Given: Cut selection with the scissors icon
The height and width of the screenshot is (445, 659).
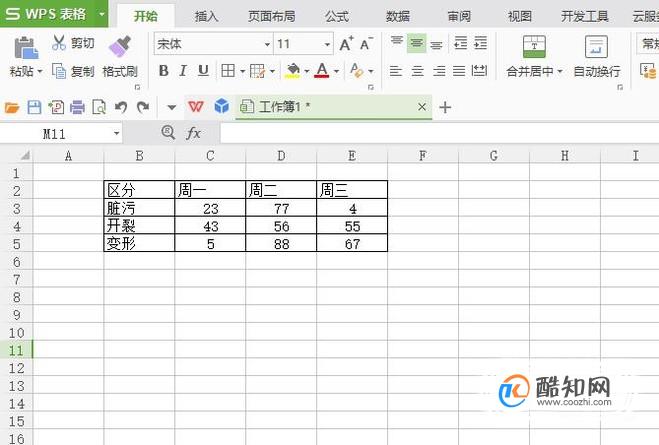Looking at the screenshot, I should [x=58, y=43].
